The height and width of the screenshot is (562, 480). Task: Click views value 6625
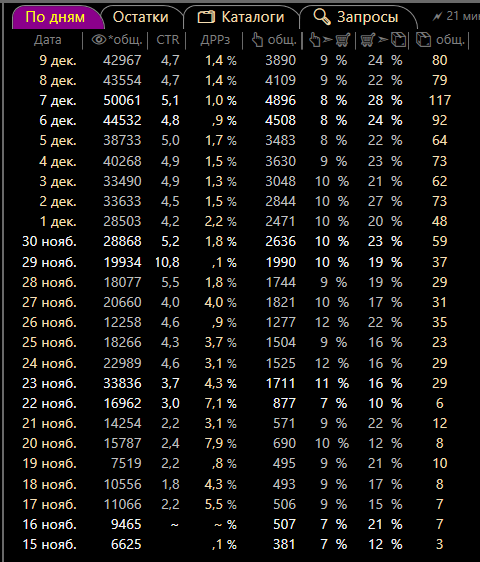[x=126, y=545]
